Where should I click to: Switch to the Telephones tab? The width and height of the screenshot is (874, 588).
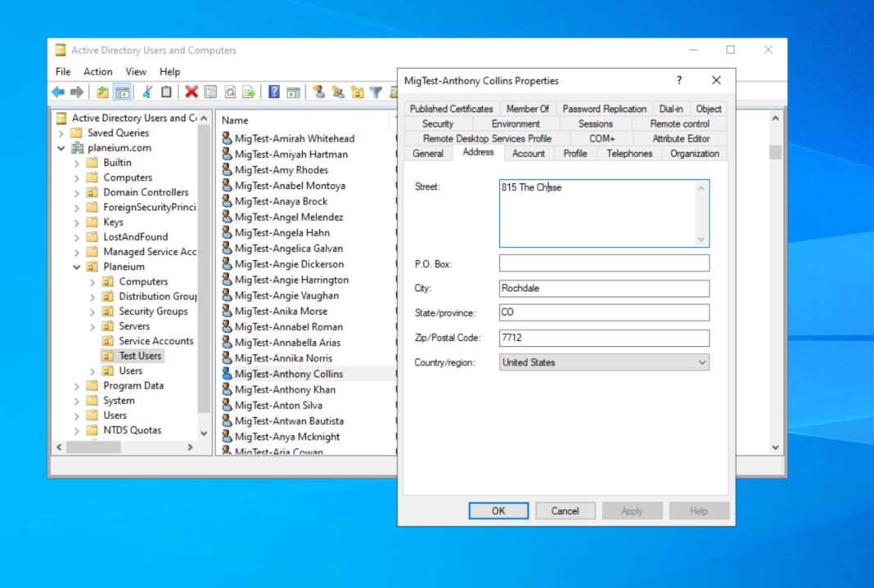pos(628,153)
